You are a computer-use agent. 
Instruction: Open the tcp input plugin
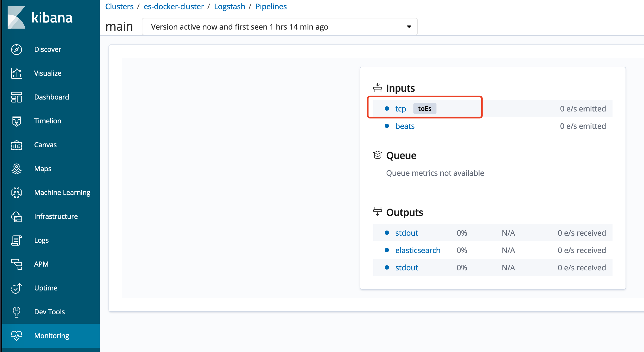point(400,109)
